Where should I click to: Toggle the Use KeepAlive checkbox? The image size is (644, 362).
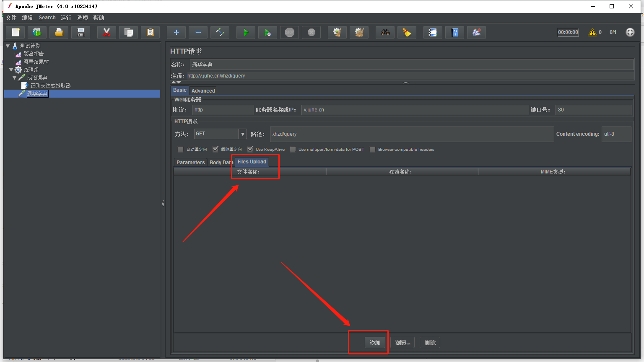(250, 149)
